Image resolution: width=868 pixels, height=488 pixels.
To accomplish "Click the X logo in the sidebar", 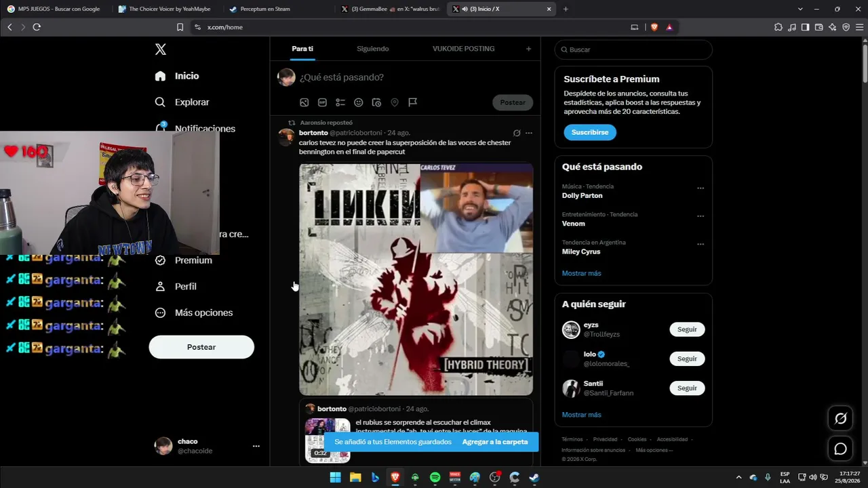I will pyautogui.click(x=161, y=49).
